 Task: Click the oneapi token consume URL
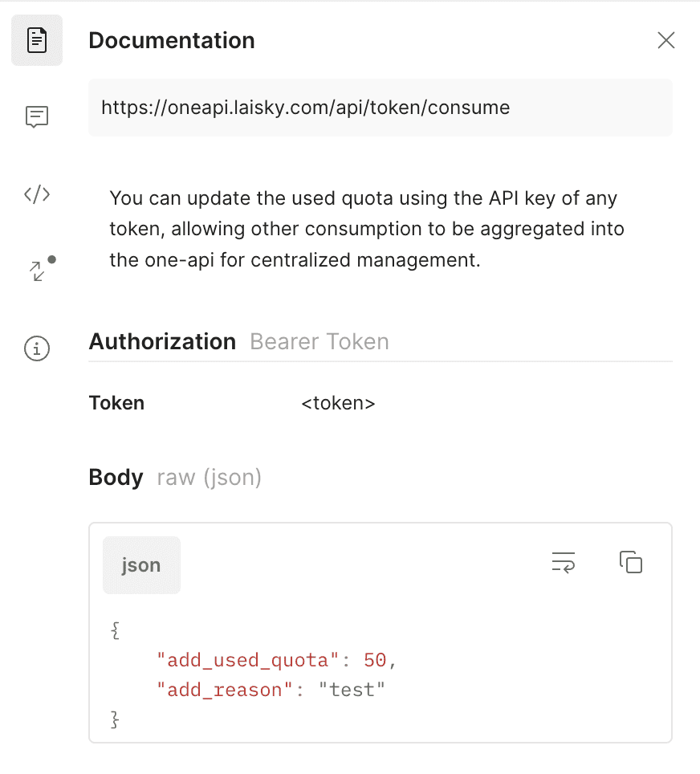coord(306,108)
